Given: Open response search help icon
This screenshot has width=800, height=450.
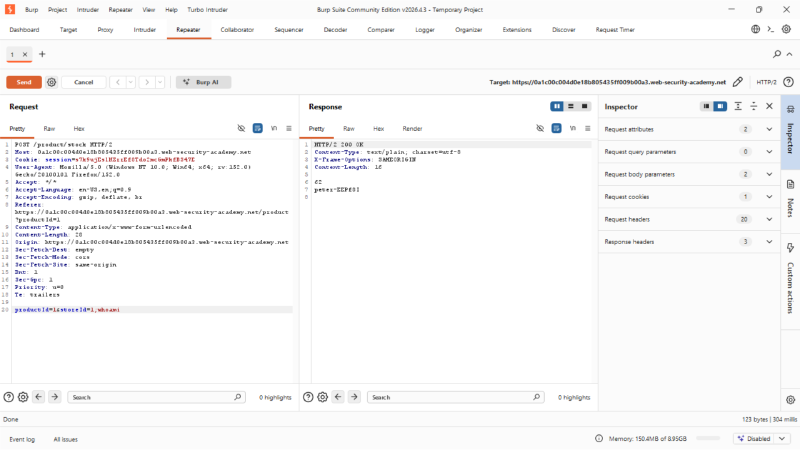Looking at the screenshot, I should 308,397.
